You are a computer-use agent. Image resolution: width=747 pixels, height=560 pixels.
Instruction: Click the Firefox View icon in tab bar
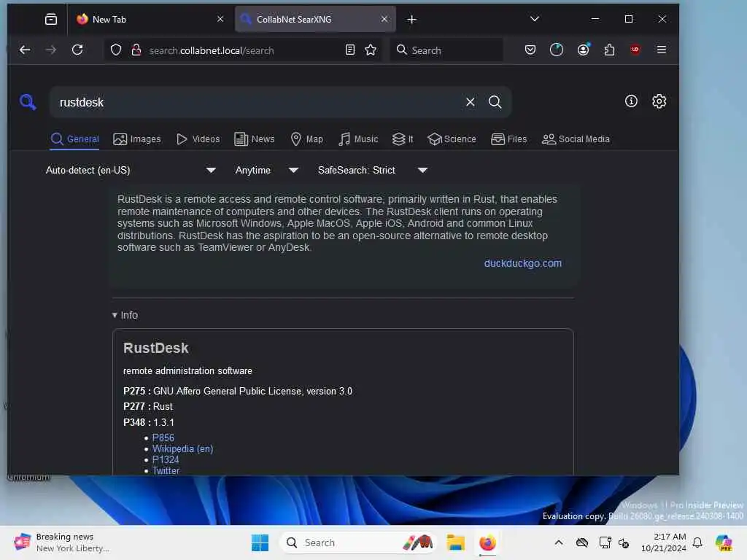pos(51,20)
